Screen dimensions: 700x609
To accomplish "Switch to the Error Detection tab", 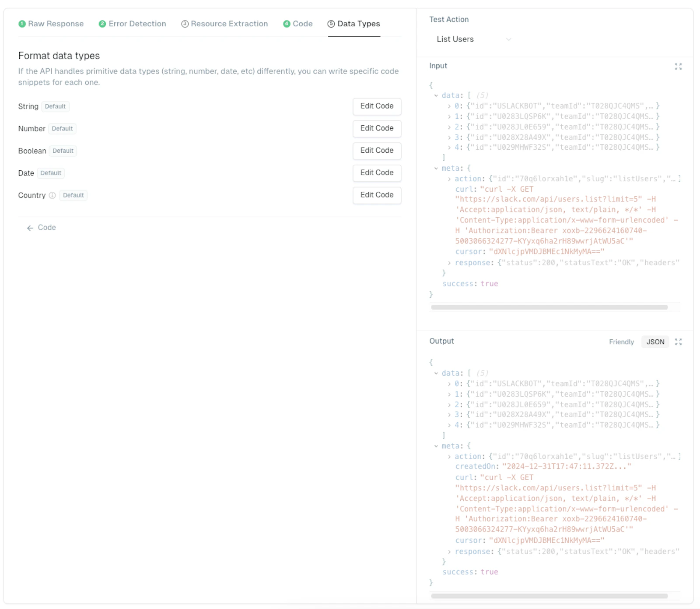I will click(x=133, y=24).
